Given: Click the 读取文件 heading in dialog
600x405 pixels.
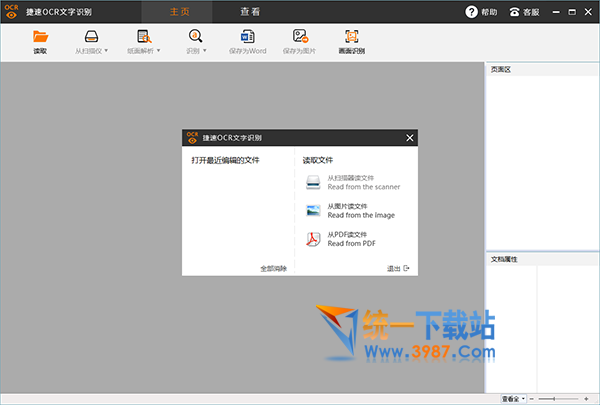Looking at the screenshot, I should point(318,160).
